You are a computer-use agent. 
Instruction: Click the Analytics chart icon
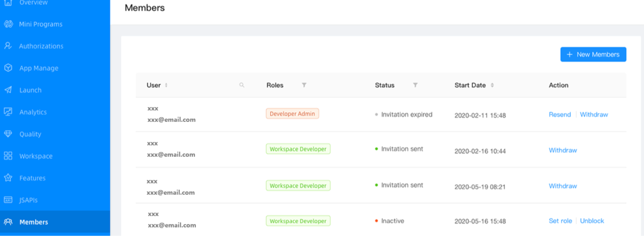[x=8, y=112]
